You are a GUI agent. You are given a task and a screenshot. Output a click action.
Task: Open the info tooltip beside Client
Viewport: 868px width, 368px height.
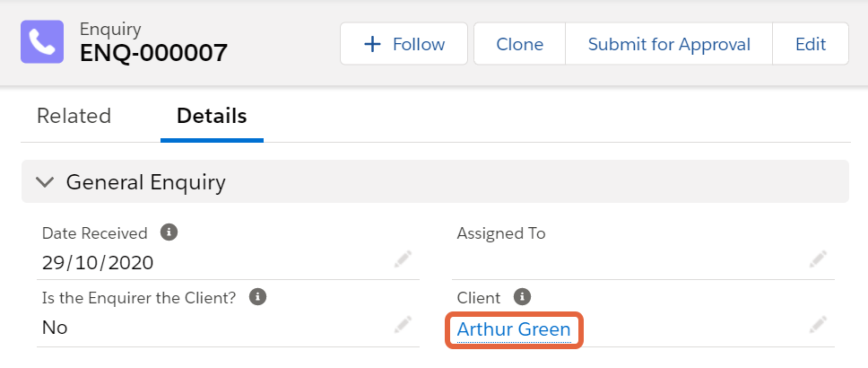point(522,296)
